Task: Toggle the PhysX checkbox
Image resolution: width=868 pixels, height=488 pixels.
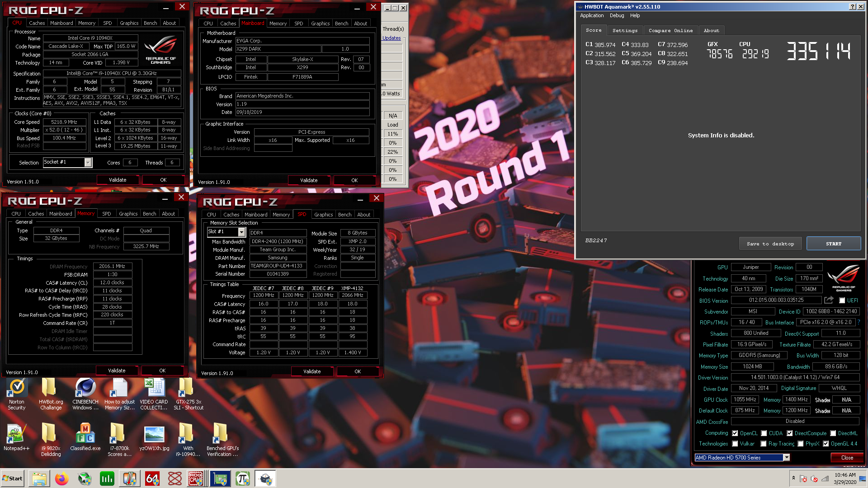Action: (x=801, y=444)
